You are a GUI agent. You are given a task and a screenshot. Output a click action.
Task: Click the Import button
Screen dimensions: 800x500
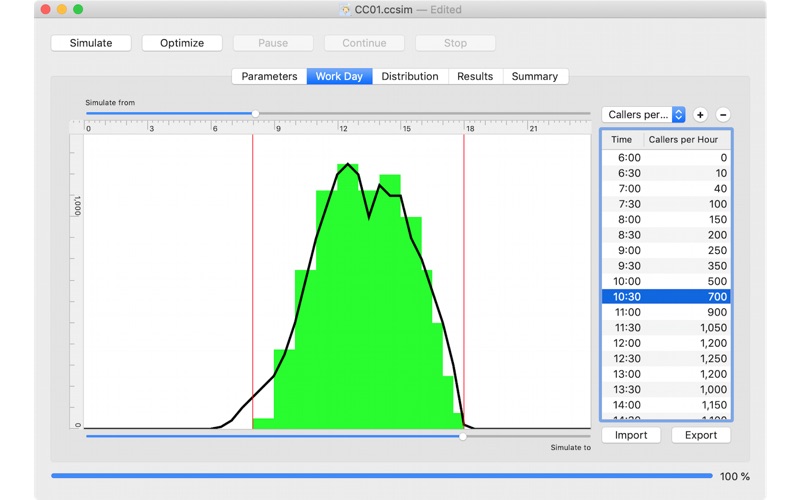click(631, 435)
